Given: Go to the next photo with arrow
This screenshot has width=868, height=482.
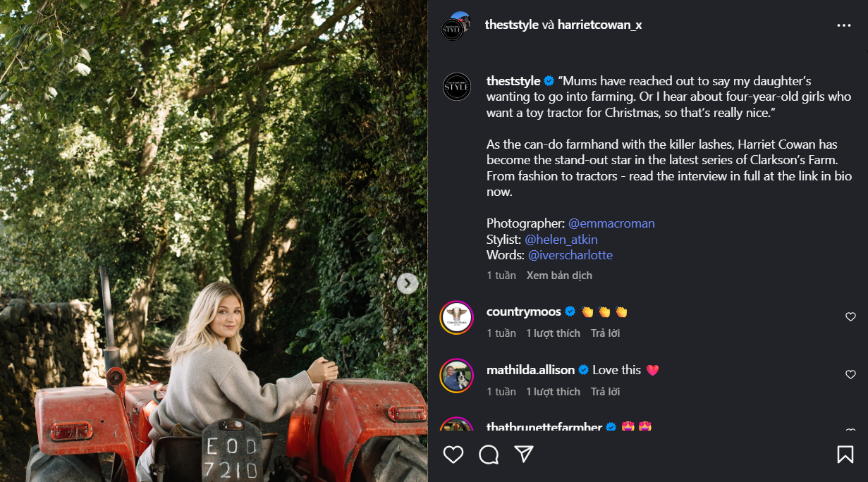Looking at the screenshot, I should click(x=407, y=283).
